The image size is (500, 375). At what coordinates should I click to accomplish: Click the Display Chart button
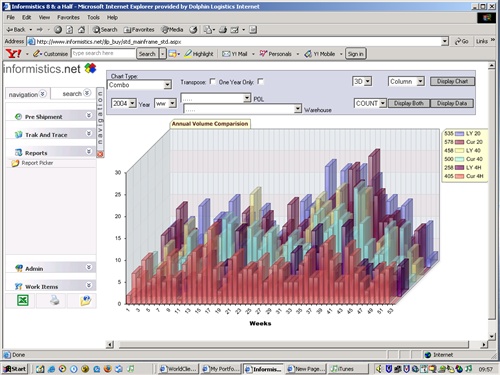(x=452, y=81)
